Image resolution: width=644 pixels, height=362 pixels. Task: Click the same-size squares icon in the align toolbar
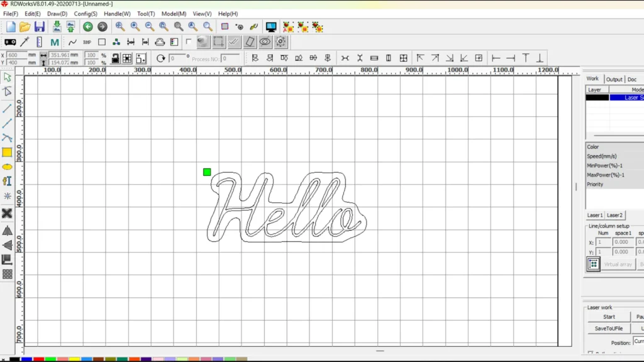pos(403,58)
